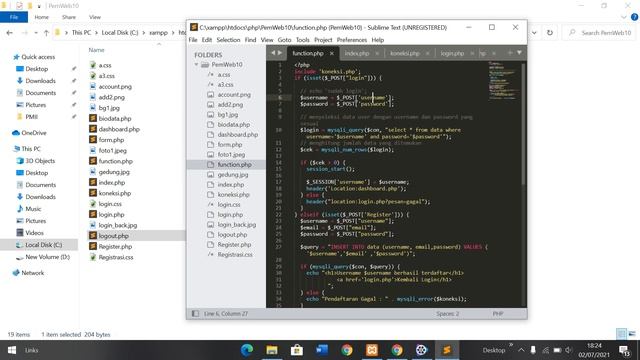640x360 pixels.
Task: Open Spaces: 2 indentation selector
Action: click(x=447, y=313)
